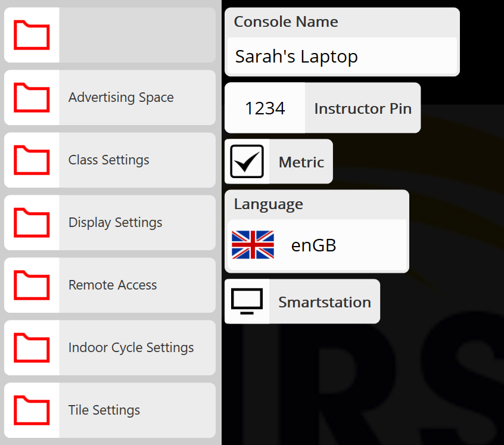Click the 1234 pin value field

[x=265, y=108]
